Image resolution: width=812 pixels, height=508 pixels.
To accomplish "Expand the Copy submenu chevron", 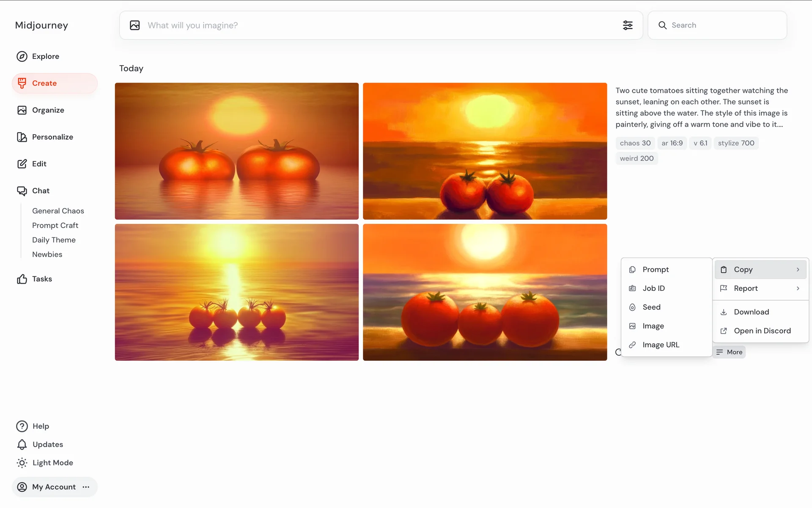I will [x=798, y=270].
